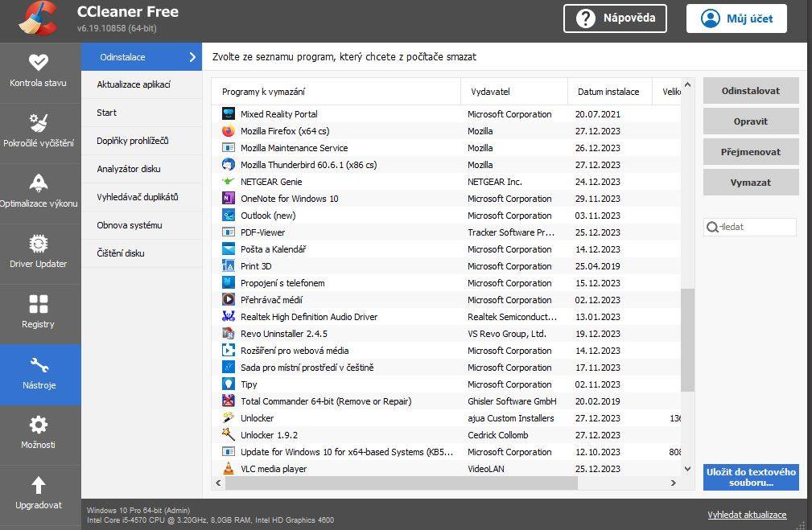Click vertical scrollbar down arrow
Viewport: 812px width, 530px height.
(688, 469)
